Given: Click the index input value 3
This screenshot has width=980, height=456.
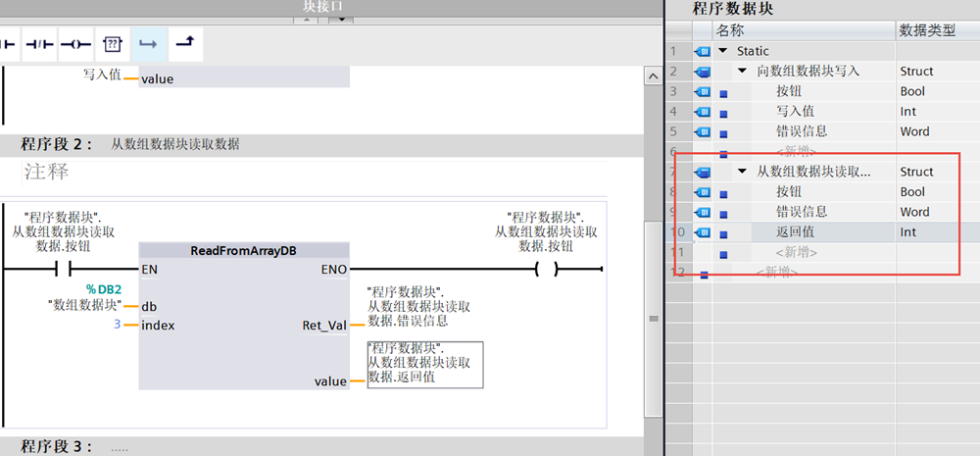Looking at the screenshot, I should (117, 325).
